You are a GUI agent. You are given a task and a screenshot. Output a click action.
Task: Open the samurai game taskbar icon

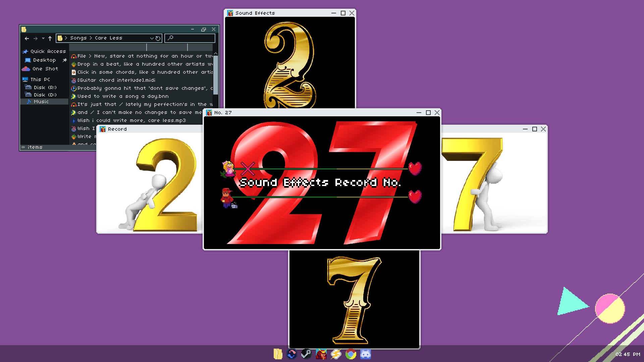pos(321,354)
